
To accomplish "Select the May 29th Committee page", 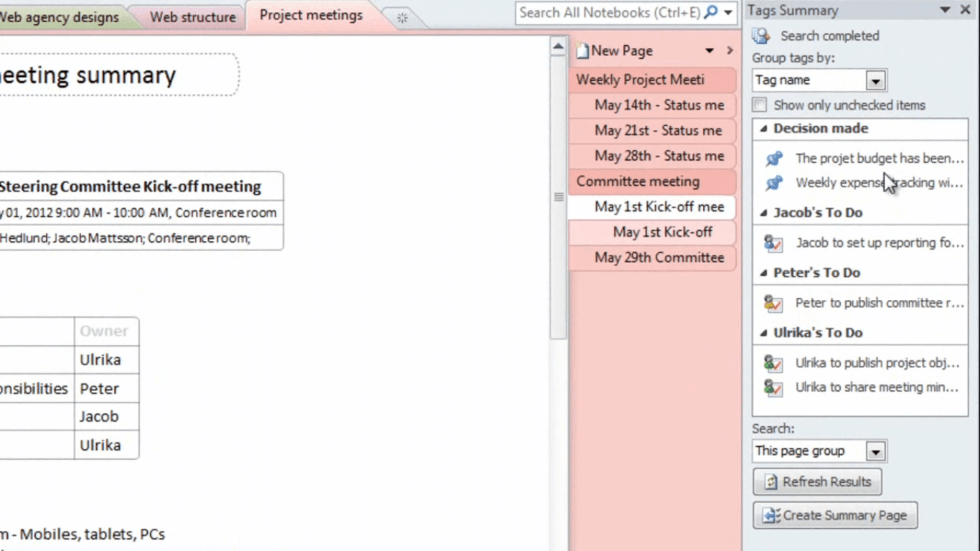I will click(658, 257).
